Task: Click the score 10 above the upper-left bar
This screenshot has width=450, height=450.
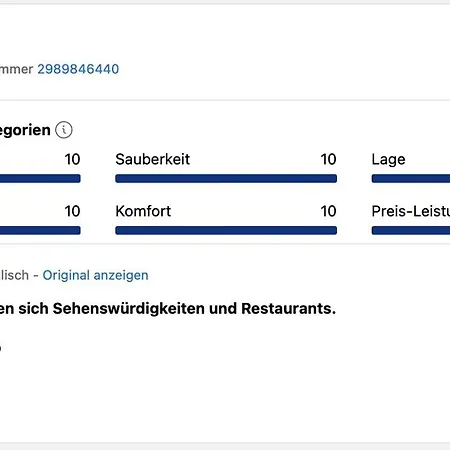Action: tap(72, 159)
